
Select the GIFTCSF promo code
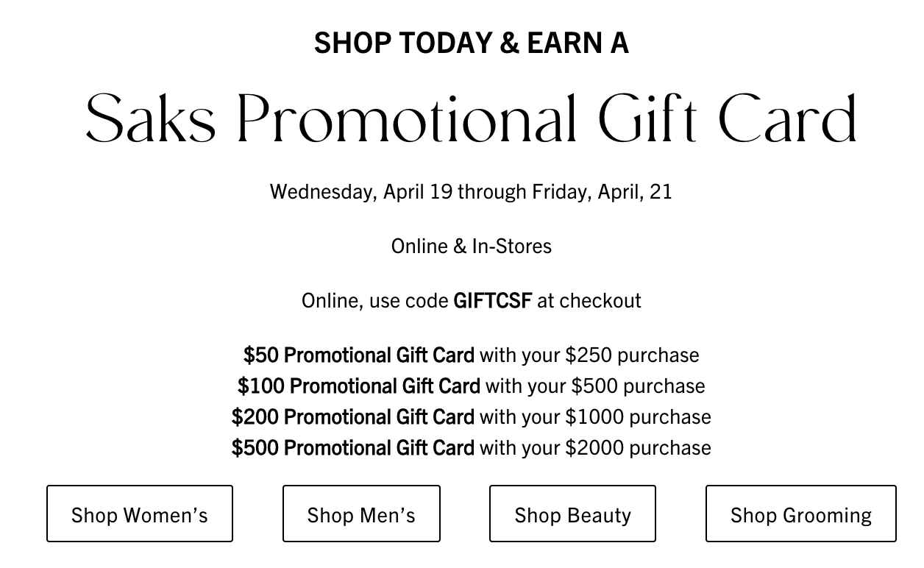click(493, 300)
